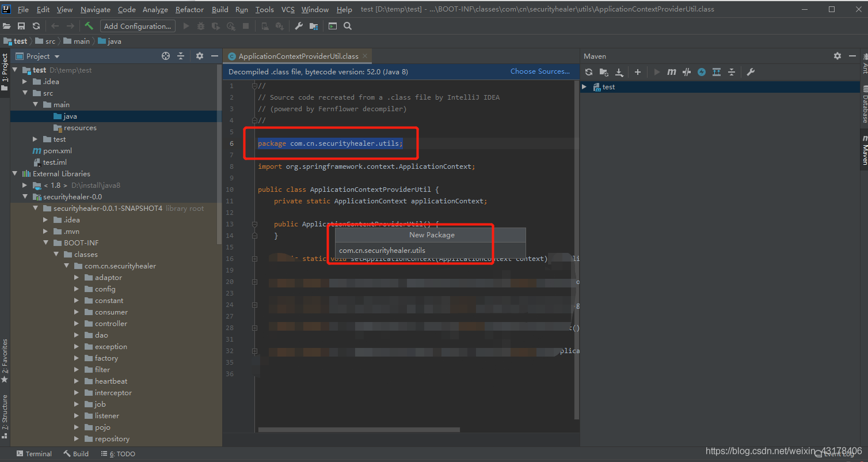The height and width of the screenshot is (462, 868).
Task: Select pom.xml in Project tree
Action: tap(58, 150)
